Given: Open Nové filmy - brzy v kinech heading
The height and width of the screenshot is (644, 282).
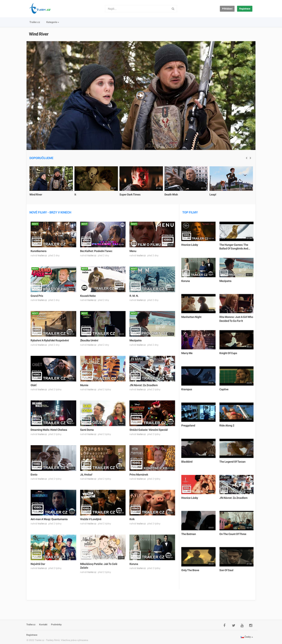Looking at the screenshot, I should click(50, 212).
